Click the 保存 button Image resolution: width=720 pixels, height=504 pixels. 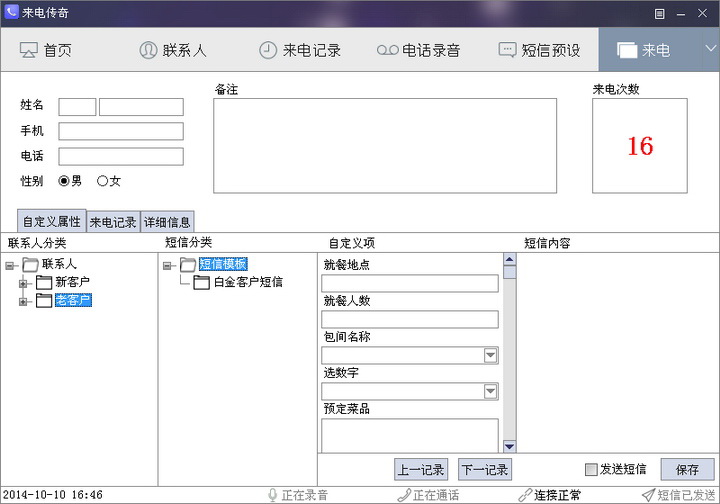(687, 470)
